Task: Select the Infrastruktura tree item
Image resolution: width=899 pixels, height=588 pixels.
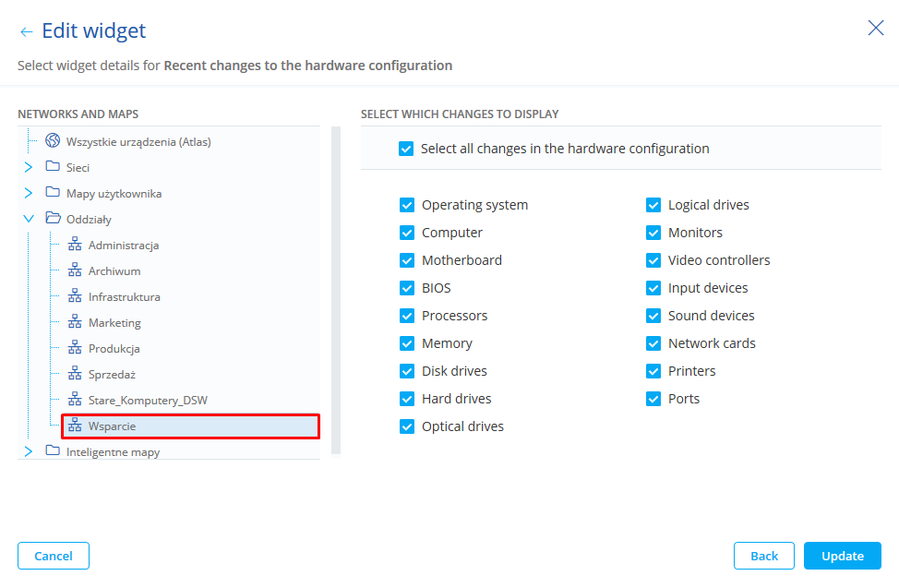Action: (124, 296)
